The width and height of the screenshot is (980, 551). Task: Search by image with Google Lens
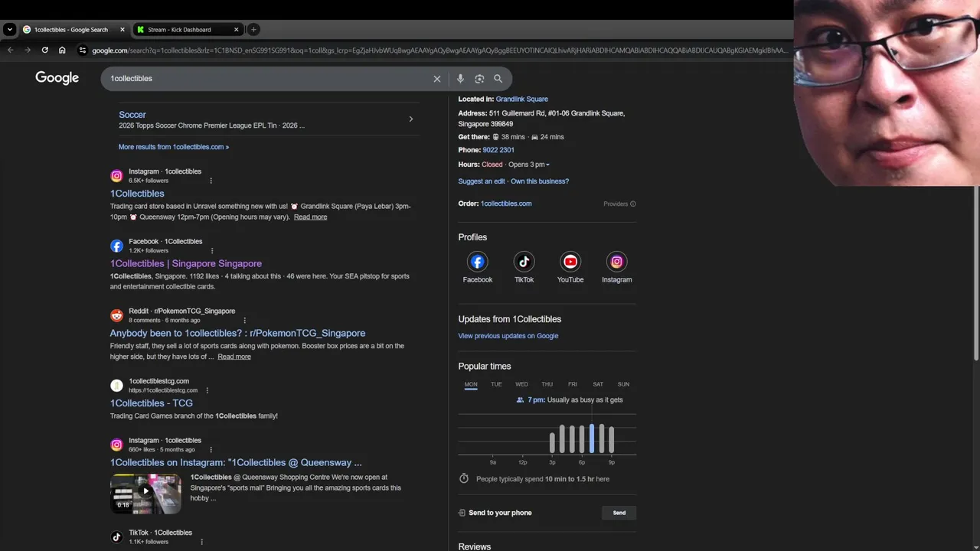[479, 79]
